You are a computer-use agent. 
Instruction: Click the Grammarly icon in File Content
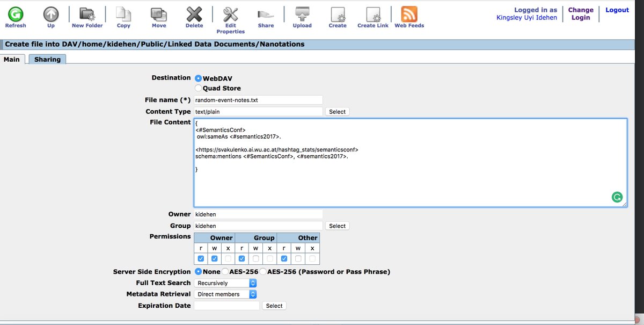click(x=617, y=197)
